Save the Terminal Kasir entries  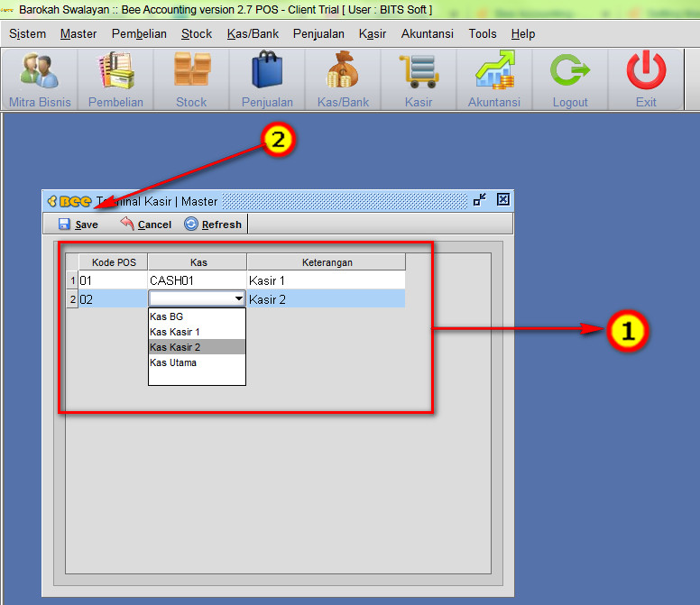78,224
